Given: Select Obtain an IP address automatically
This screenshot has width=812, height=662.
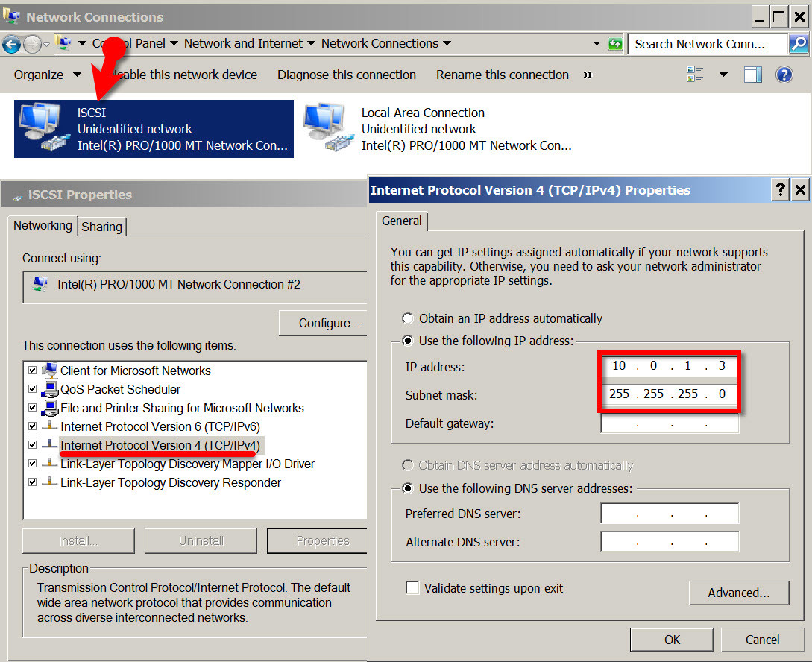Looking at the screenshot, I should (x=408, y=318).
